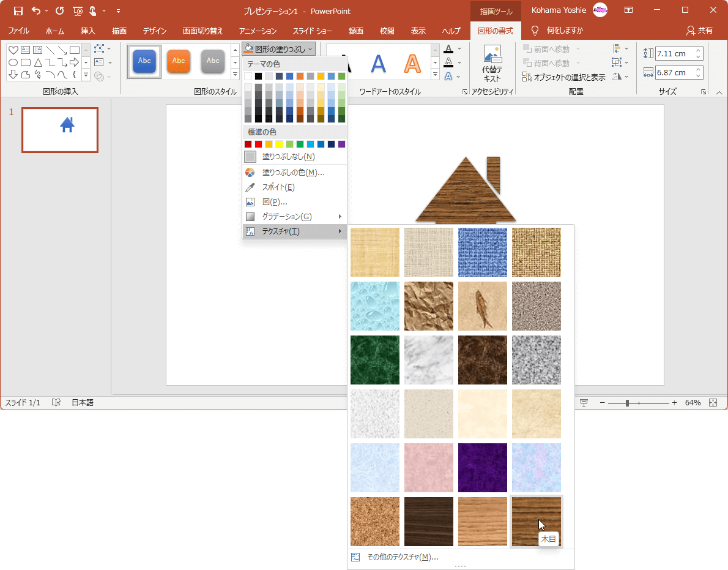Screen dimensions: 728x570
Task: Open the Shape Fill (図形の塗りつぶし) dropdown
Action: tap(278, 49)
